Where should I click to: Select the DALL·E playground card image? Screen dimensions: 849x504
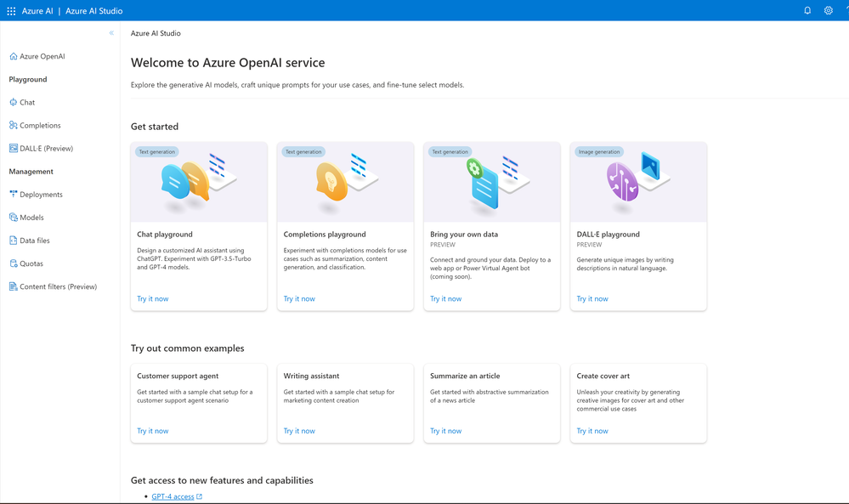[638, 182]
